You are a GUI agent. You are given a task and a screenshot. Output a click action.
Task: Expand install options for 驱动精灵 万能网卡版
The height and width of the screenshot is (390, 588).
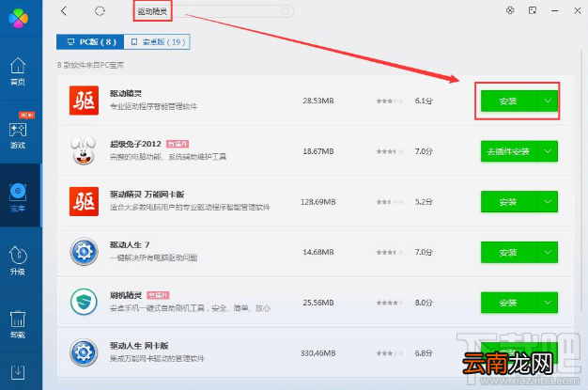(548, 201)
